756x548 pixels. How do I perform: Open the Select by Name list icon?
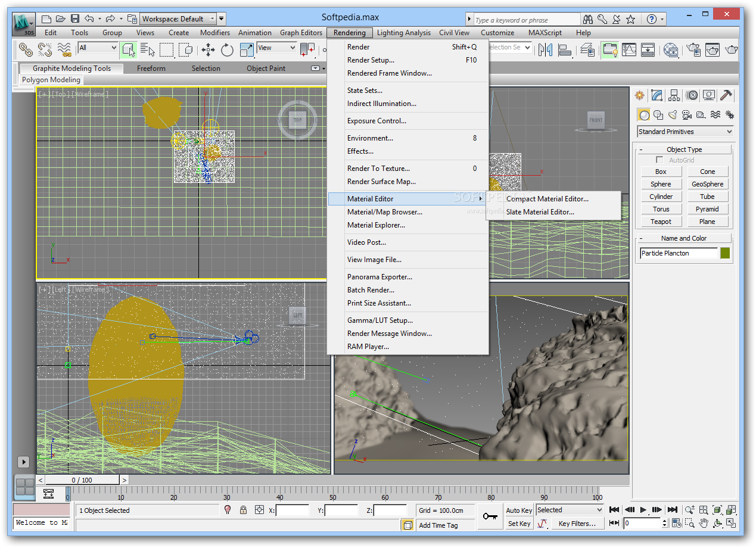pyautogui.click(x=147, y=49)
